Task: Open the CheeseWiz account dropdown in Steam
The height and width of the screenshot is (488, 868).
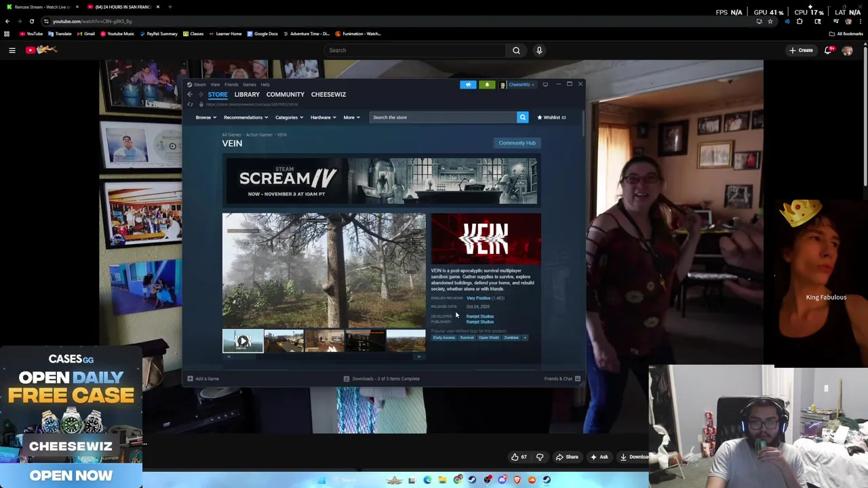Action: pos(519,85)
